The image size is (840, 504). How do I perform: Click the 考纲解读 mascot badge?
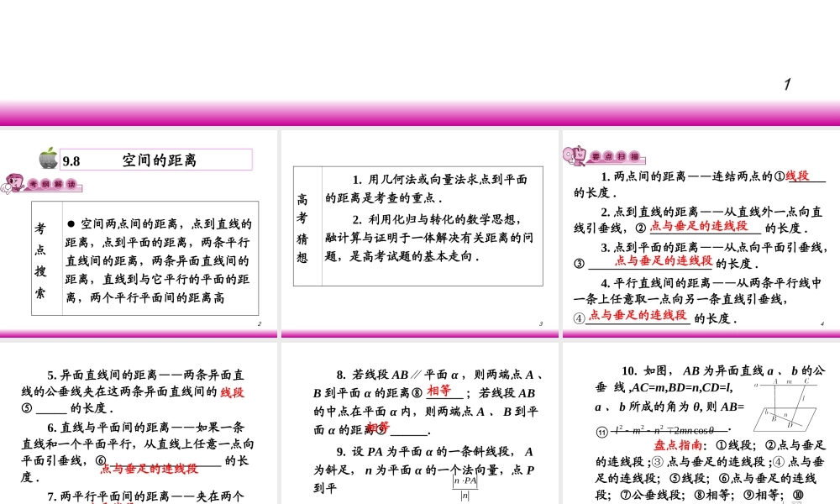[41, 184]
